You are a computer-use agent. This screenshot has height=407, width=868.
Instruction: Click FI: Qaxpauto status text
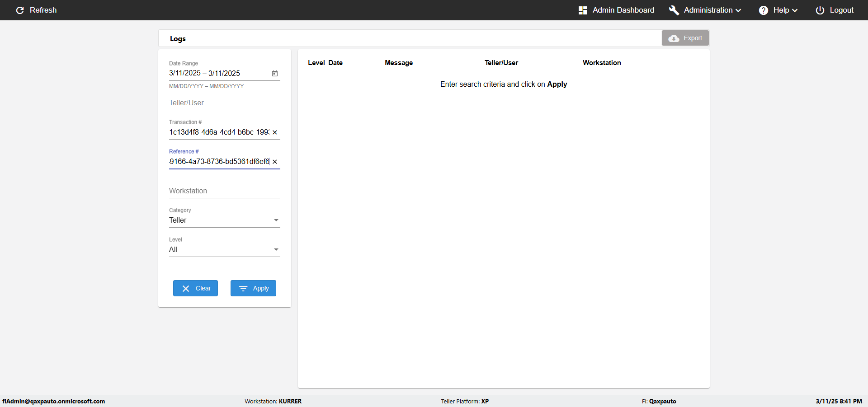(659, 401)
